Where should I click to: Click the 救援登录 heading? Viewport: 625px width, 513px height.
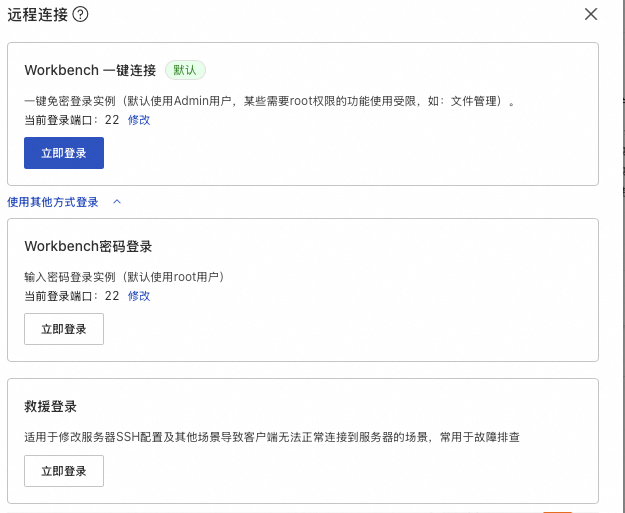point(50,407)
